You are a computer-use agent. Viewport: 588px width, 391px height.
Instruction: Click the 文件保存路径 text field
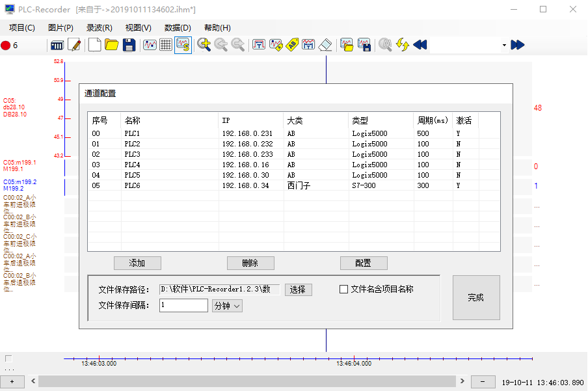[x=219, y=290]
